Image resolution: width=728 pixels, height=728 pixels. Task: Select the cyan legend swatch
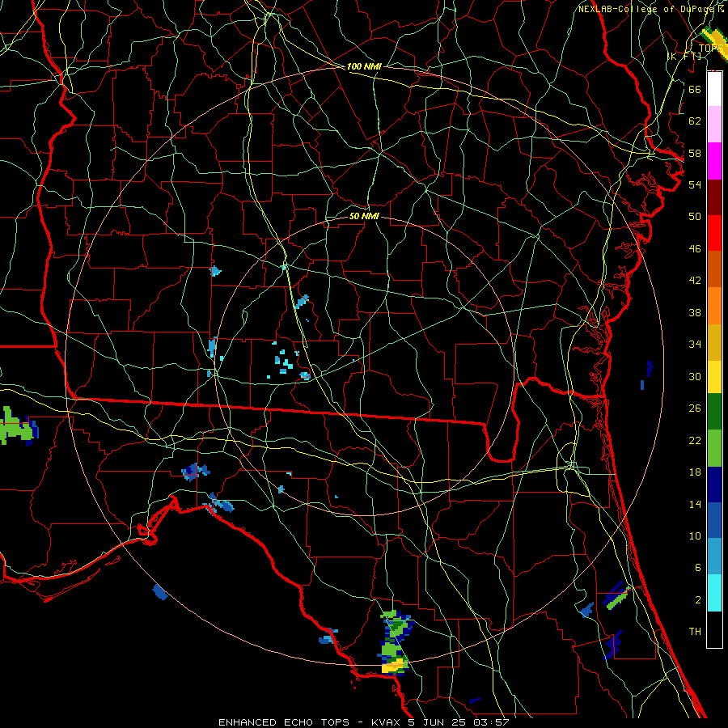[x=714, y=593]
